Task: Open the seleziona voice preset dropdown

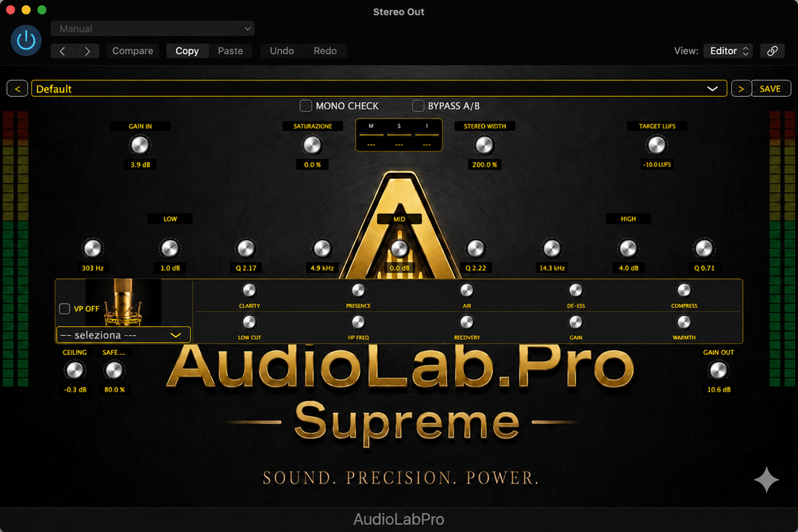Action: [122, 335]
